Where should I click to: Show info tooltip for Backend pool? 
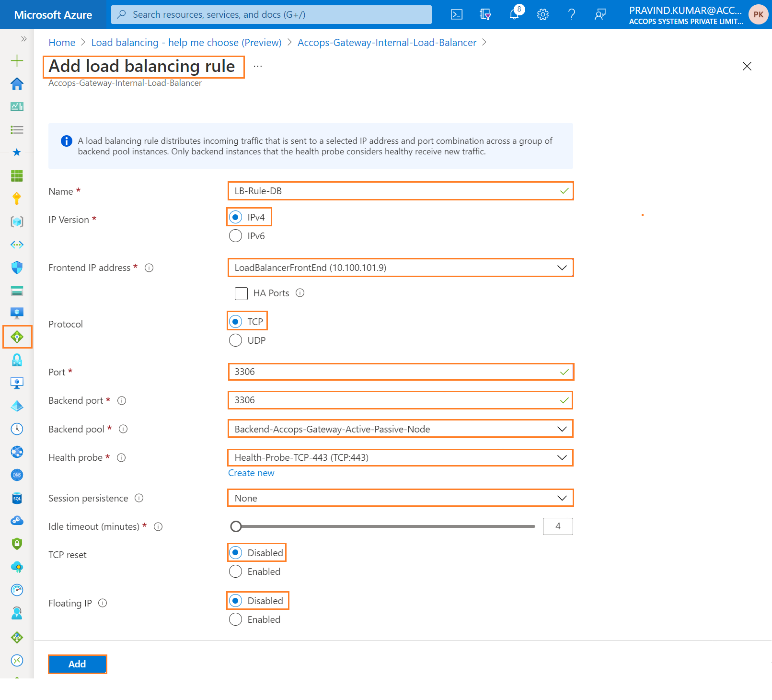tap(123, 429)
